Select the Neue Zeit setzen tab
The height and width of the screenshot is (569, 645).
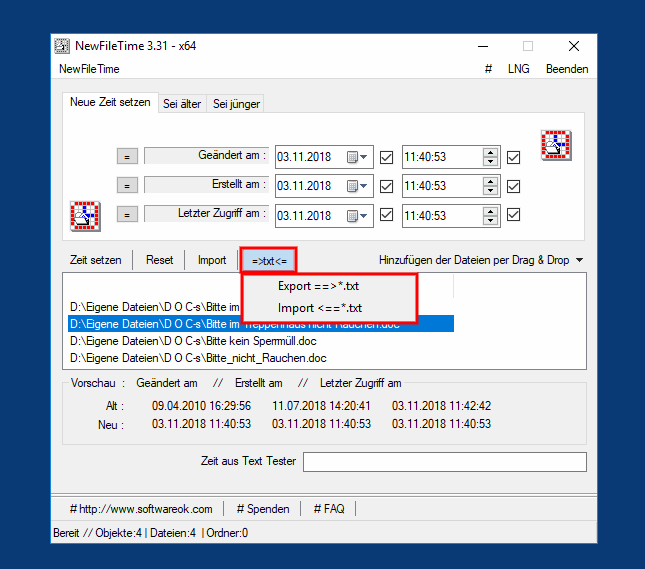click(x=110, y=102)
